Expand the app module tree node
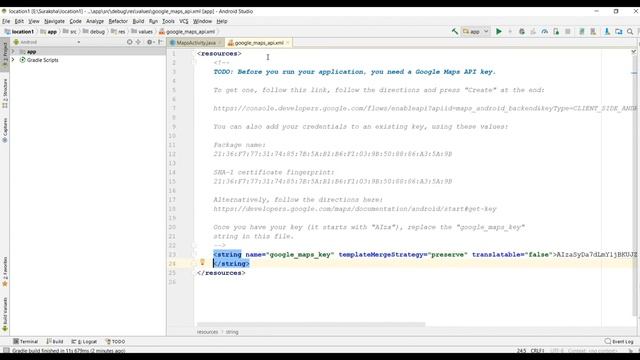 13,51
